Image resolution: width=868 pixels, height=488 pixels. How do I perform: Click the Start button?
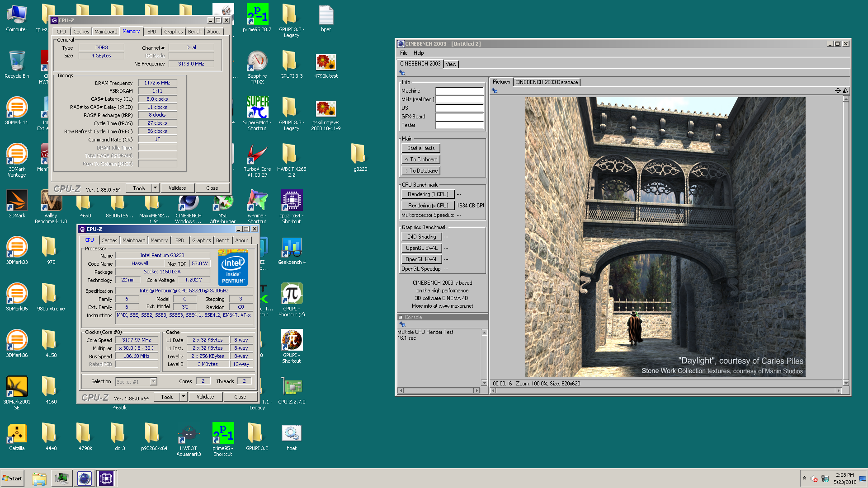click(x=13, y=478)
